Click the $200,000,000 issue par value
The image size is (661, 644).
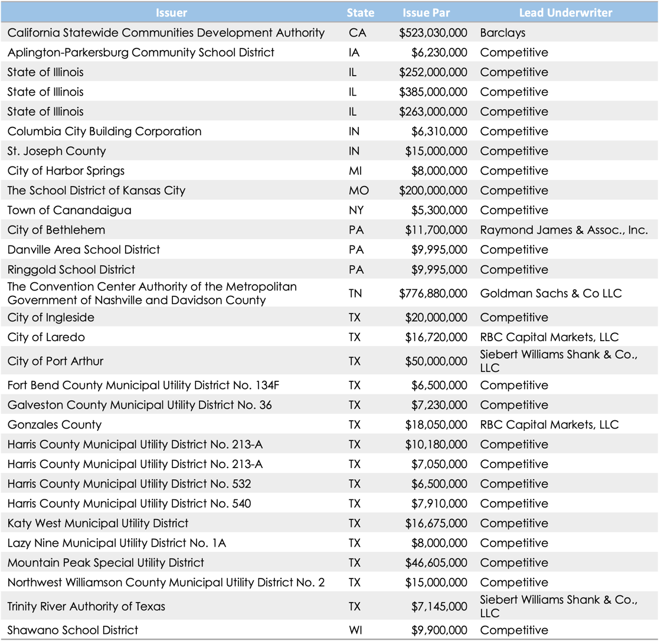tap(433, 191)
